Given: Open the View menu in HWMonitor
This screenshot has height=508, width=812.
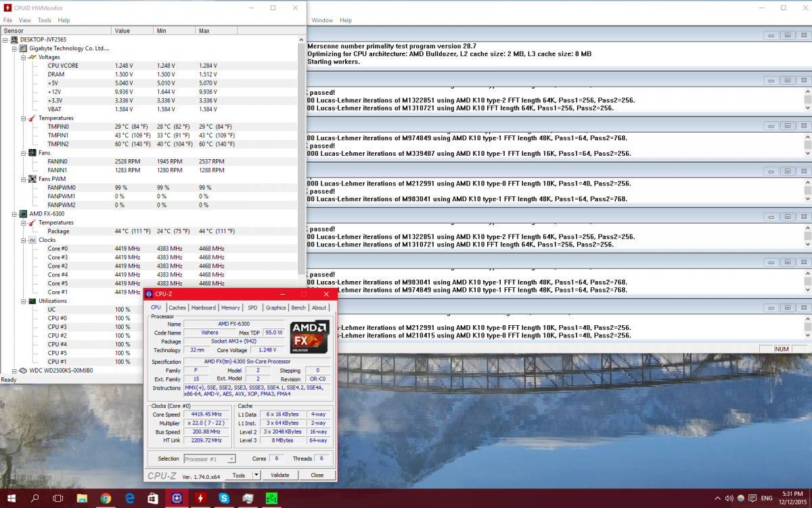Looking at the screenshot, I should coord(24,20).
